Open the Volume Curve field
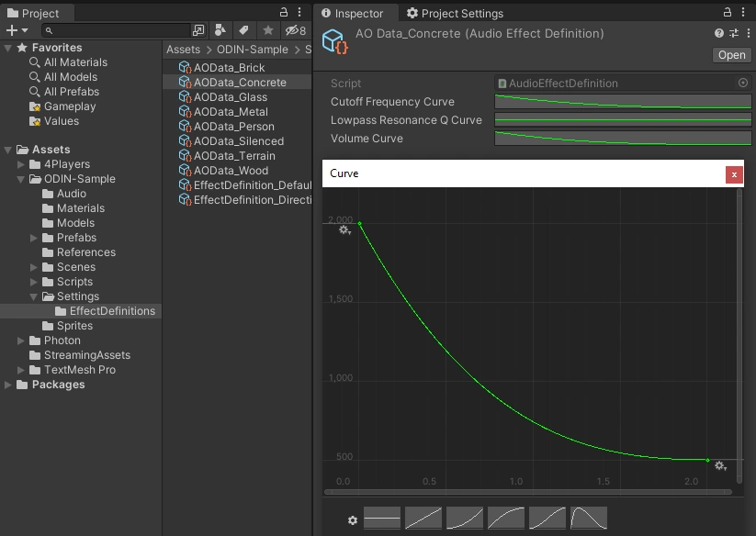 tap(623, 139)
